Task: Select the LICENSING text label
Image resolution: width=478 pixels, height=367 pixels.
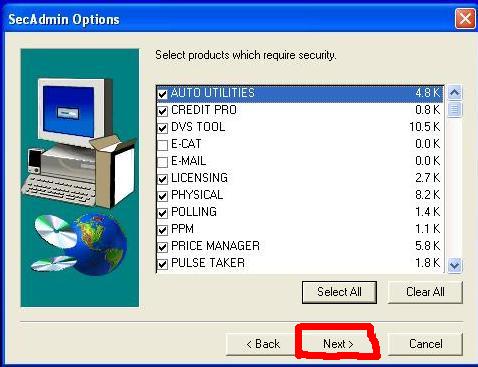Action: pyautogui.click(x=199, y=178)
